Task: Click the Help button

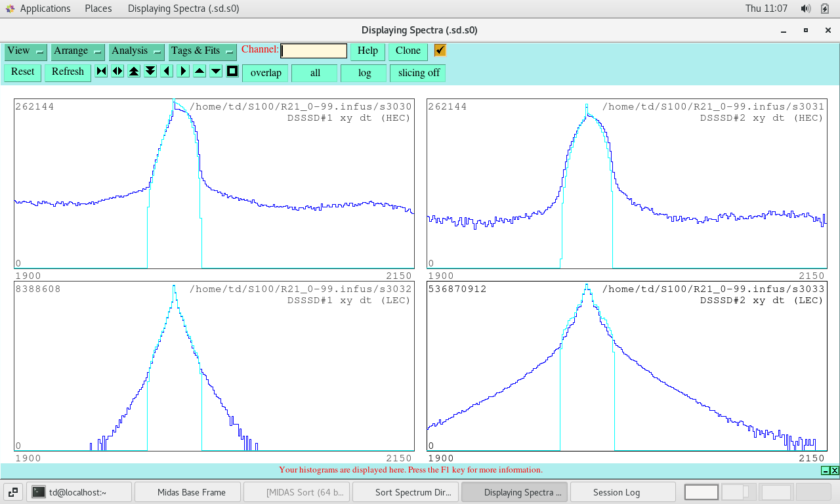Action: [367, 51]
